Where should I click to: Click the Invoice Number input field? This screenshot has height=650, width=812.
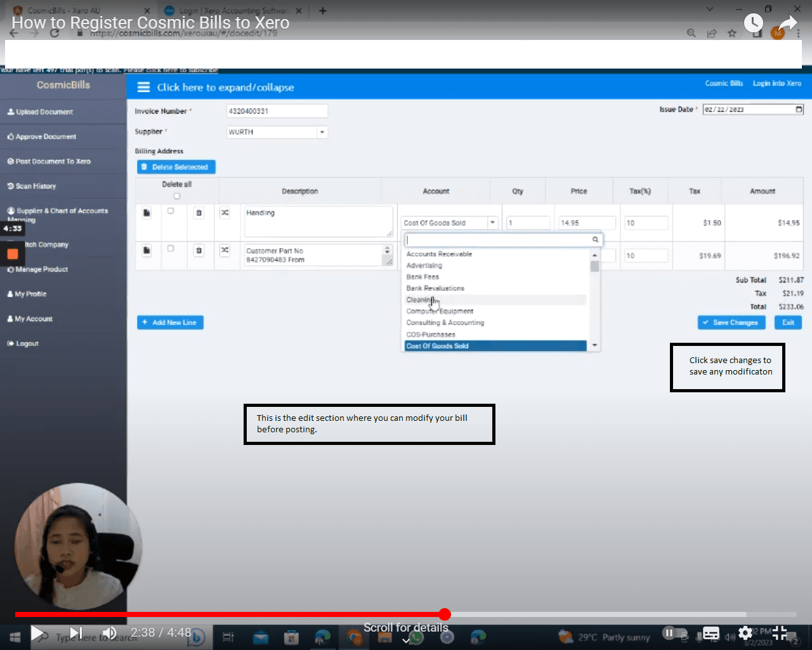click(x=277, y=111)
